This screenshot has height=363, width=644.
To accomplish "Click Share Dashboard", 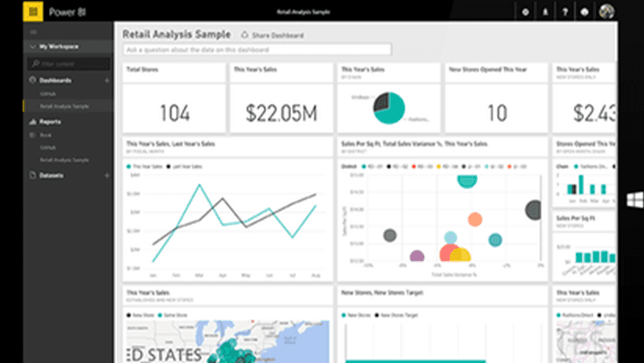I will (277, 35).
